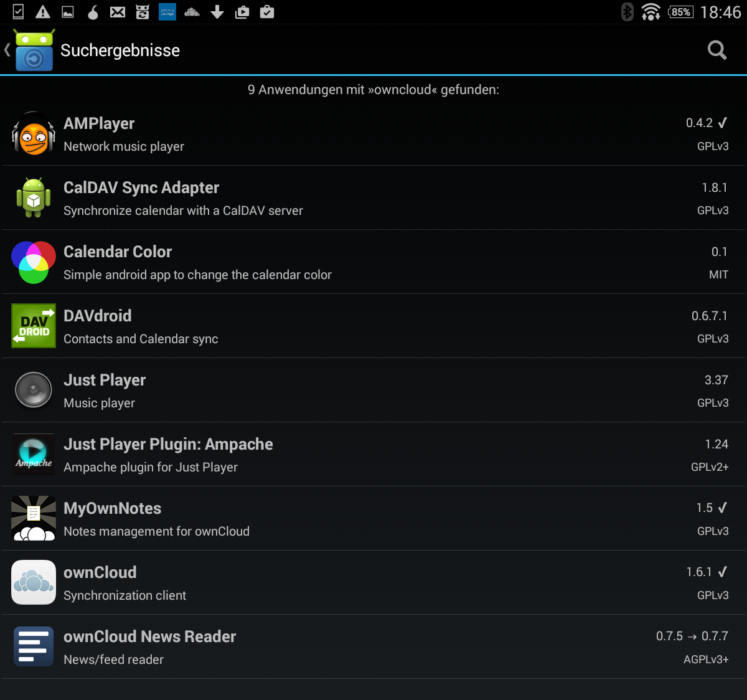Tap the ownCloud cloud icon
The height and width of the screenshot is (700, 747).
[x=34, y=582]
